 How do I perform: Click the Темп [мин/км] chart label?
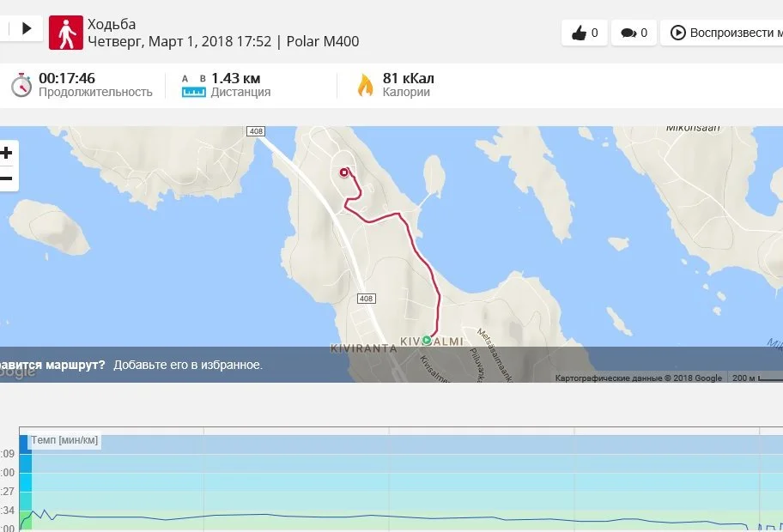[64, 441]
